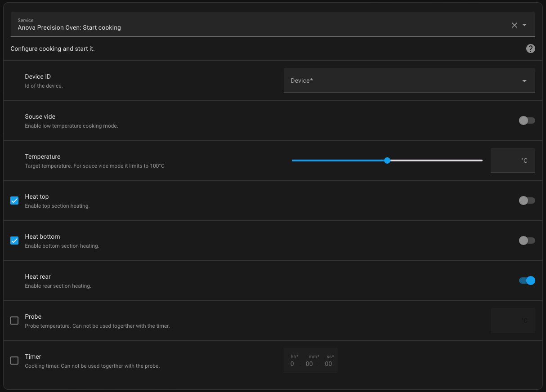
Task: Click the 'Enable low temperature cooking mode.' description
Action: click(72, 126)
